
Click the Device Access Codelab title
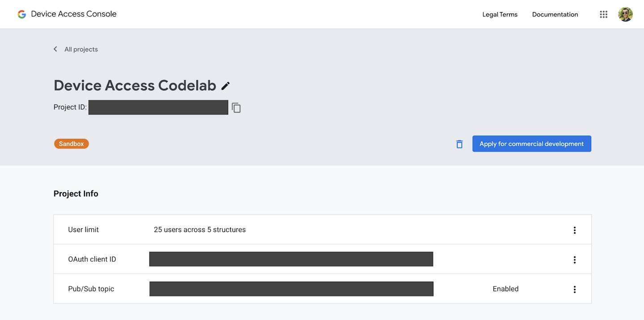click(x=134, y=85)
